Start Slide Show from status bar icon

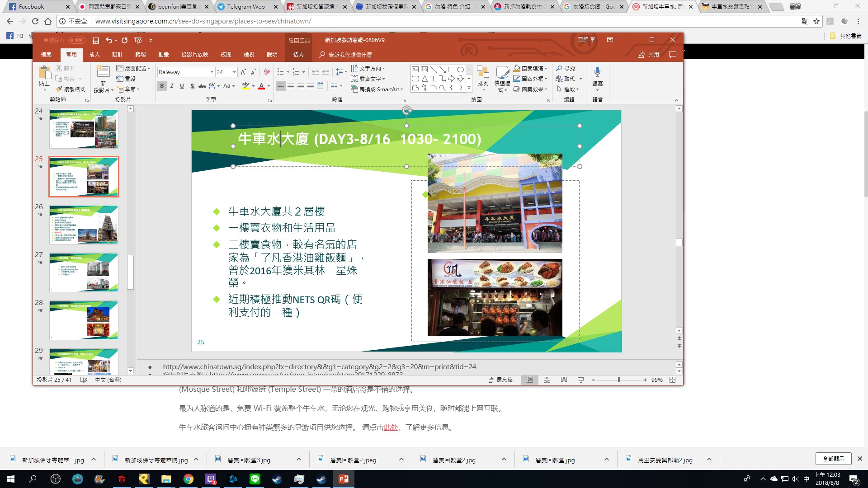(581, 380)
